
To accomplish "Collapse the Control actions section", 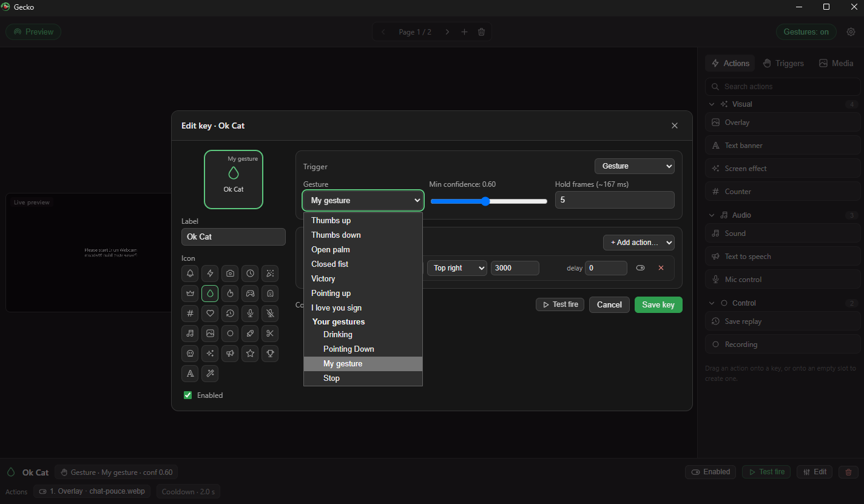I will [712, 303].
